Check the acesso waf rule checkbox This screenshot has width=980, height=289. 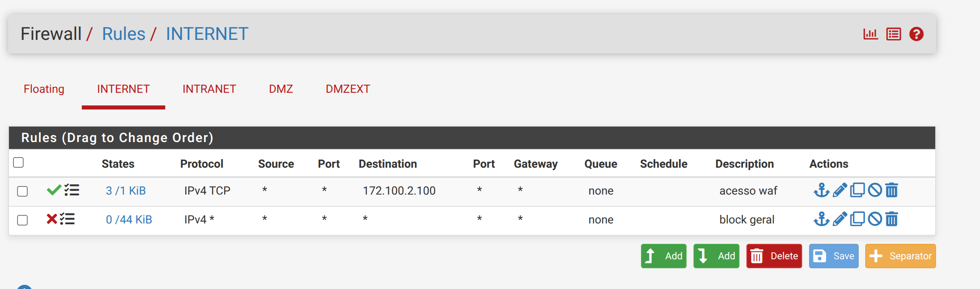click(x=22, y=191)
